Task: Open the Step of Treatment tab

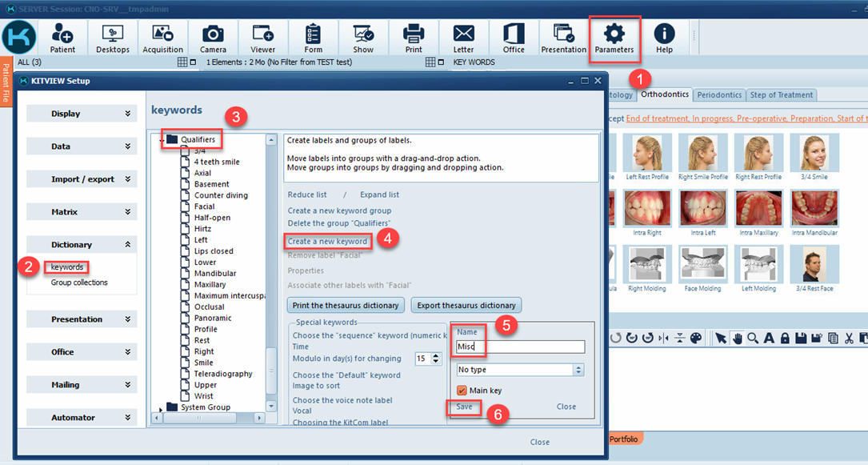Action: [781, 94]
